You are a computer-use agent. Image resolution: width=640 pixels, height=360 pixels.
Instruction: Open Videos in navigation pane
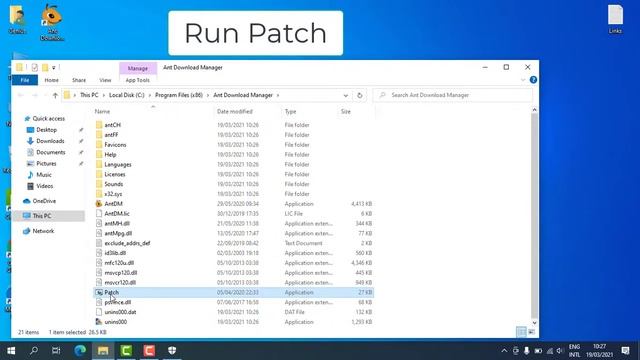point(44,186)
